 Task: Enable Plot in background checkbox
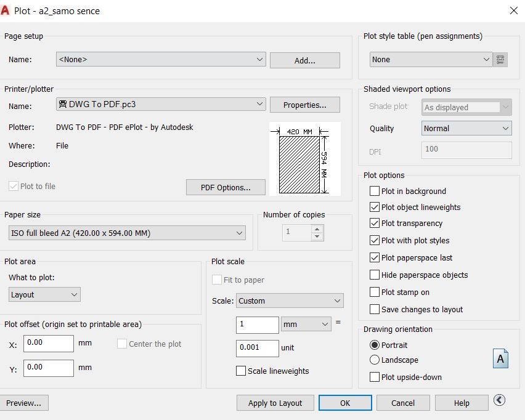tap(375, 192)
